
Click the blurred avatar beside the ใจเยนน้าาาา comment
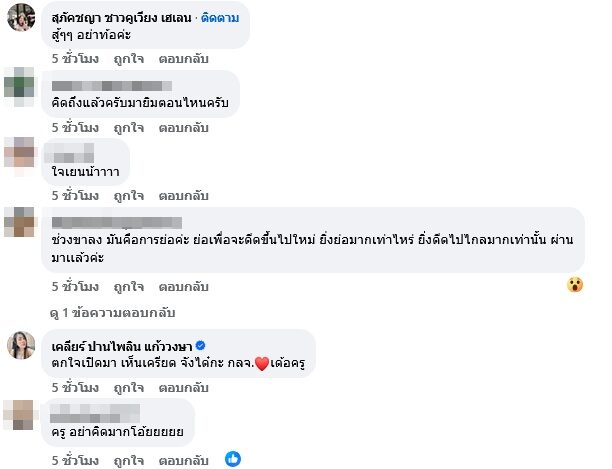[21, 153]
